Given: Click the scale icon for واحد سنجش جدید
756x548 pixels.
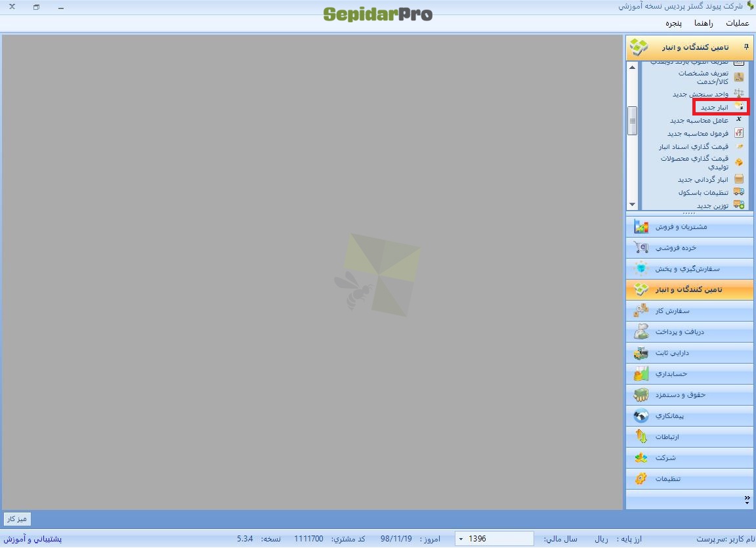Looking at the screenshot, I should tap(739, 93).
